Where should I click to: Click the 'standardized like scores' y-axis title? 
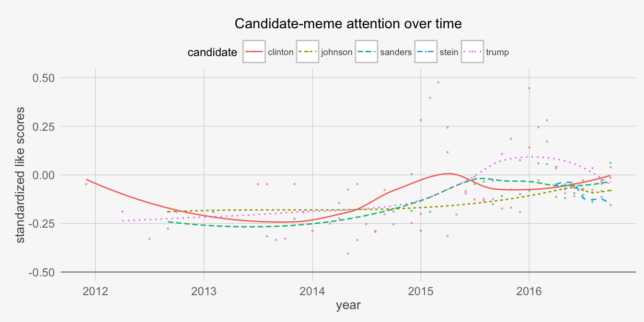point(21,175)
